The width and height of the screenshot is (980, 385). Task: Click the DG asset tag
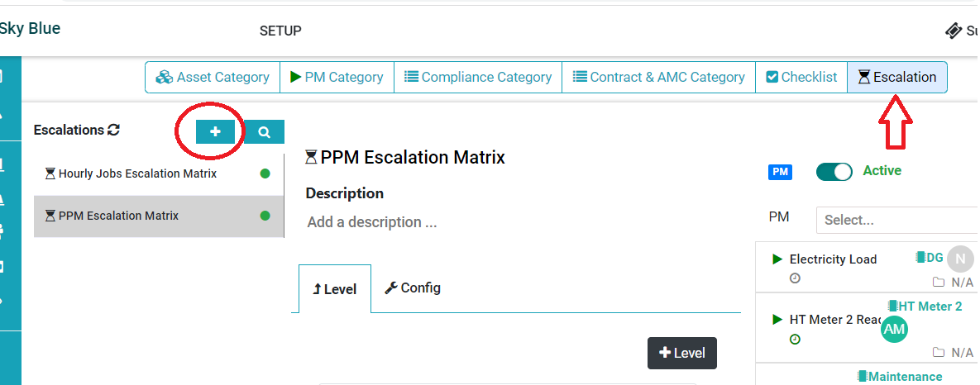[x=930, y=257]
